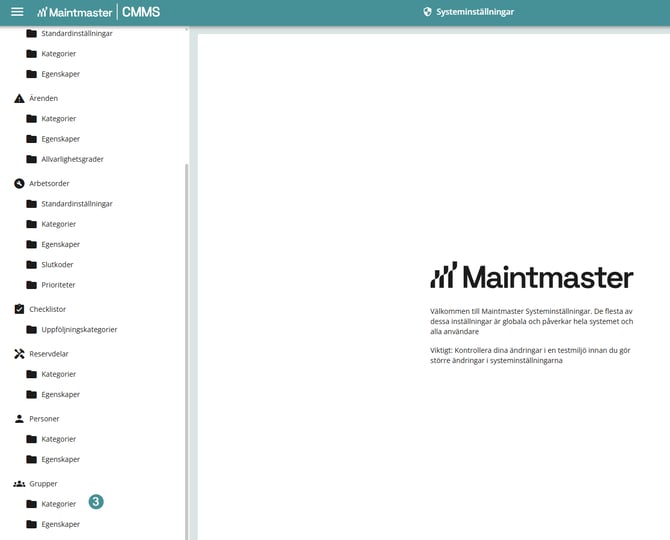
Task: Click the Arbetsorder wrench icon
Action: (x=19, y=183)
